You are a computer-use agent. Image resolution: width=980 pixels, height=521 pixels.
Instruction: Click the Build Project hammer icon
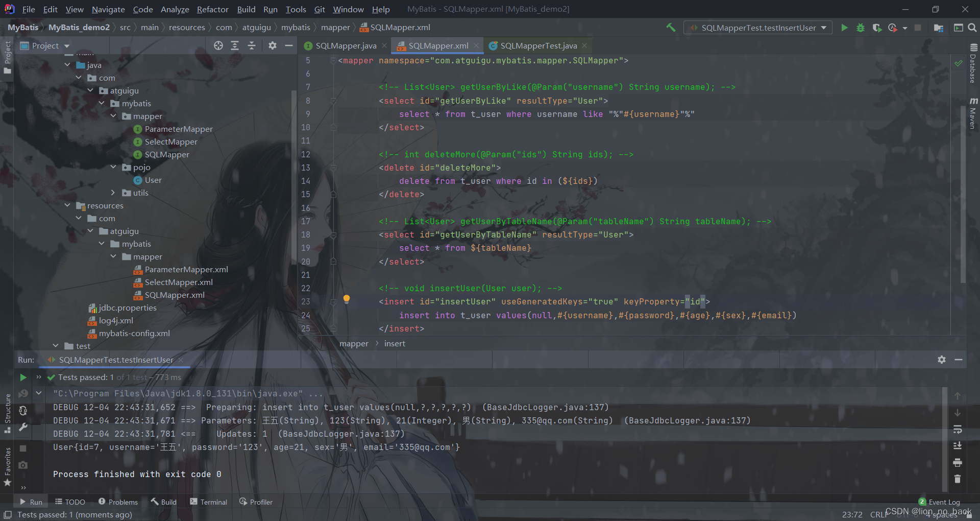click(671, 28)
